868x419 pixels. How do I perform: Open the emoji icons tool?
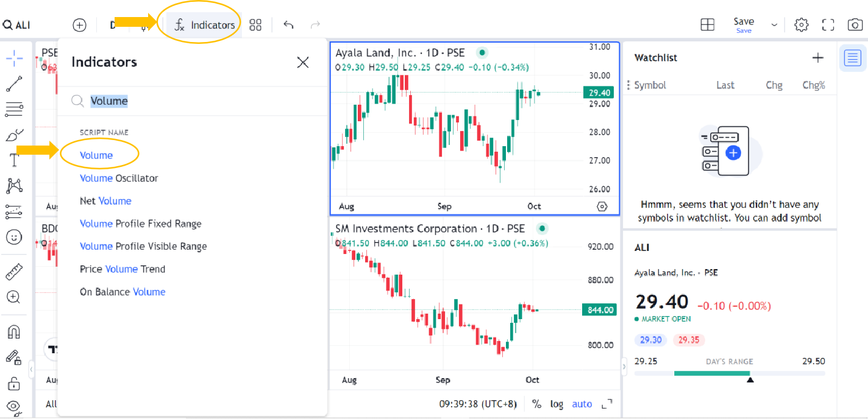(14, 237)
